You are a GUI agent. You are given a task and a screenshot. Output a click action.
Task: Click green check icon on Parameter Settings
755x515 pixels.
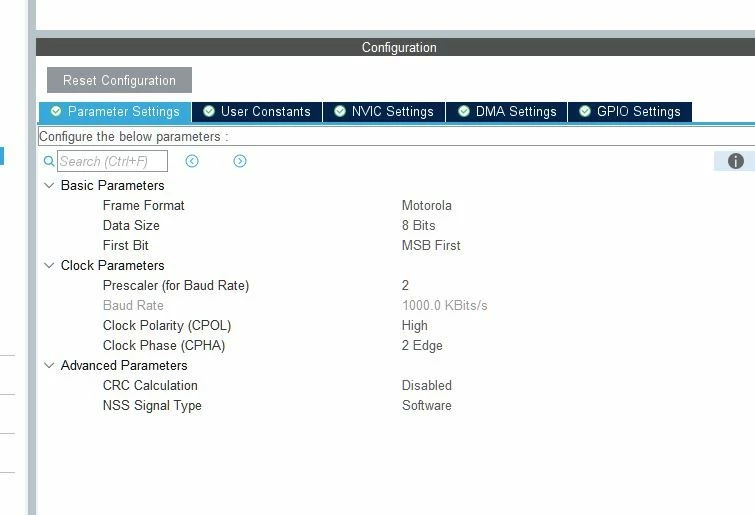[x=56, y=111]
